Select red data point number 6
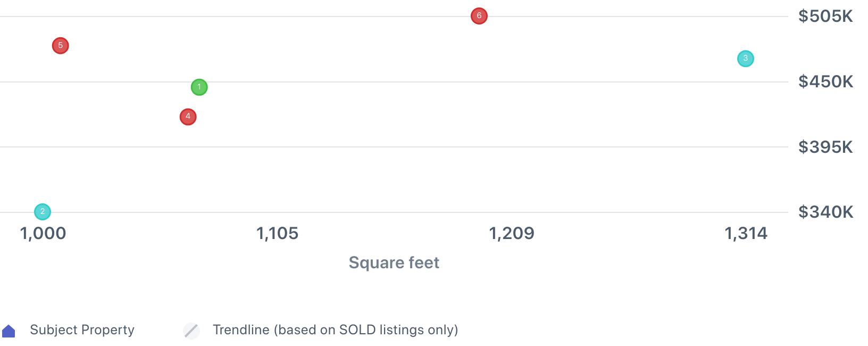The width and height of the screenshot is (868, 346). [x=479, y=16]
